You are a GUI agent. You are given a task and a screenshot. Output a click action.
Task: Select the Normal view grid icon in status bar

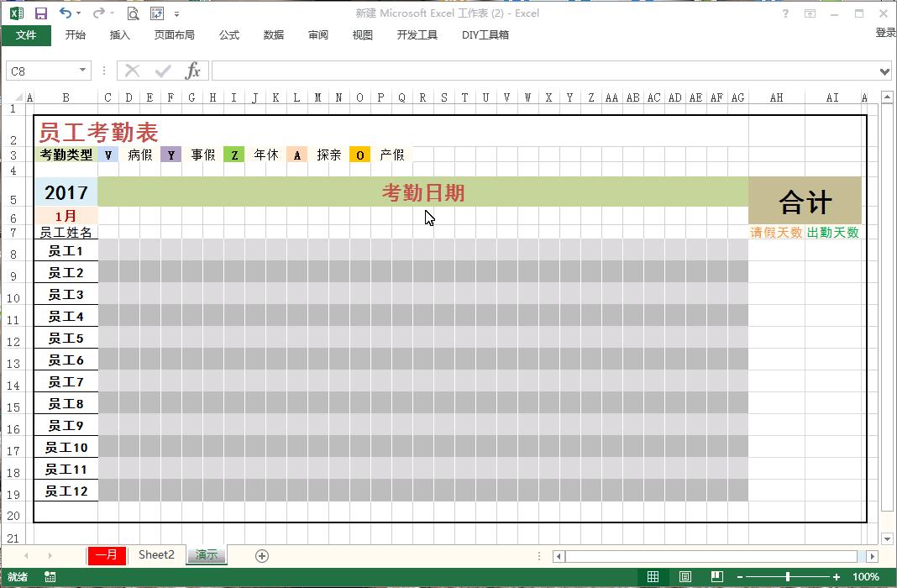point(653,577)
